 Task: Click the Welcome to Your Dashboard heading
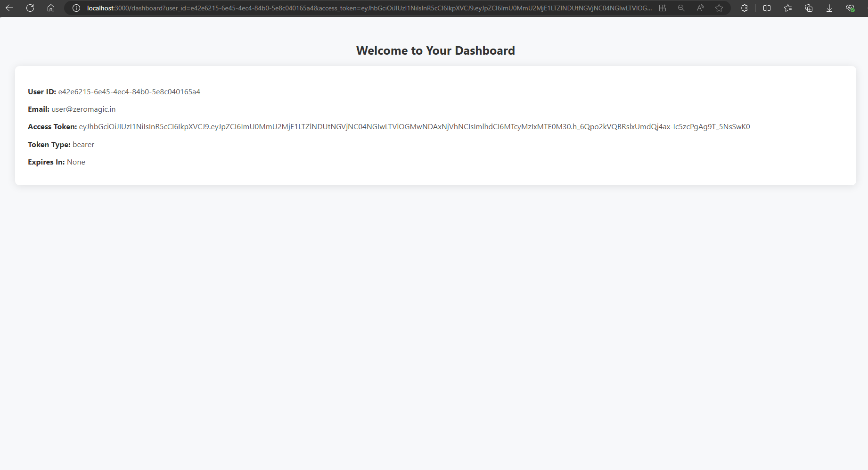pos(435,50)
